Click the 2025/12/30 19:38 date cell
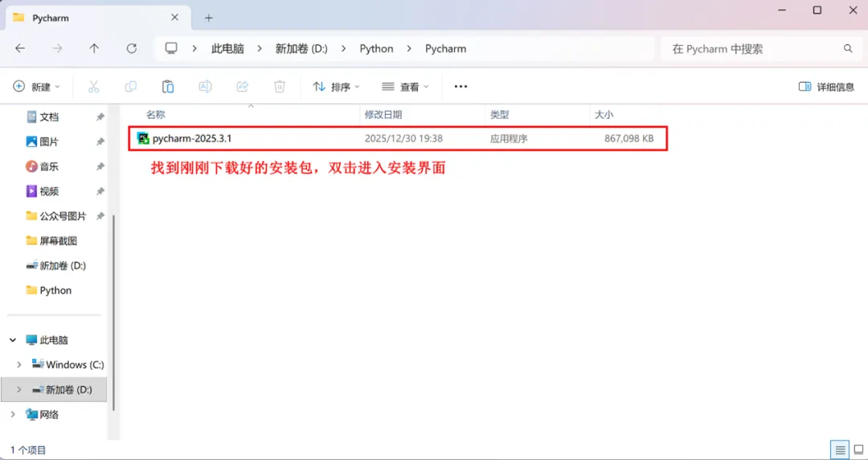The image size is (868, 460). (x=403, y=138)
